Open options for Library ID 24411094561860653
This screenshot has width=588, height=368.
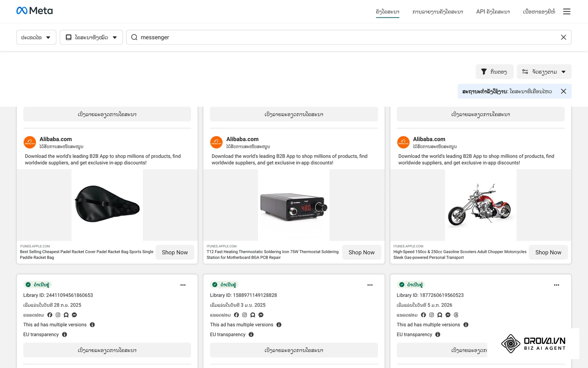[183, 285]
